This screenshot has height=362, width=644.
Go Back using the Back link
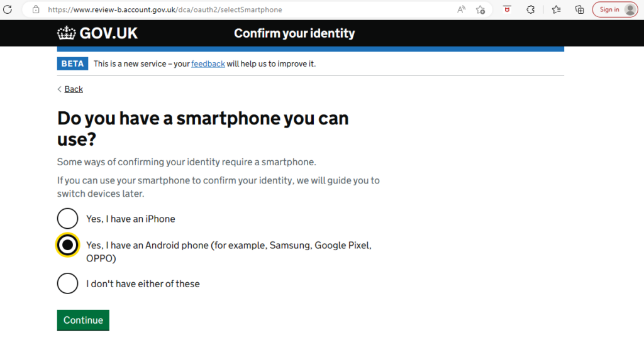[x=74, y=89]
